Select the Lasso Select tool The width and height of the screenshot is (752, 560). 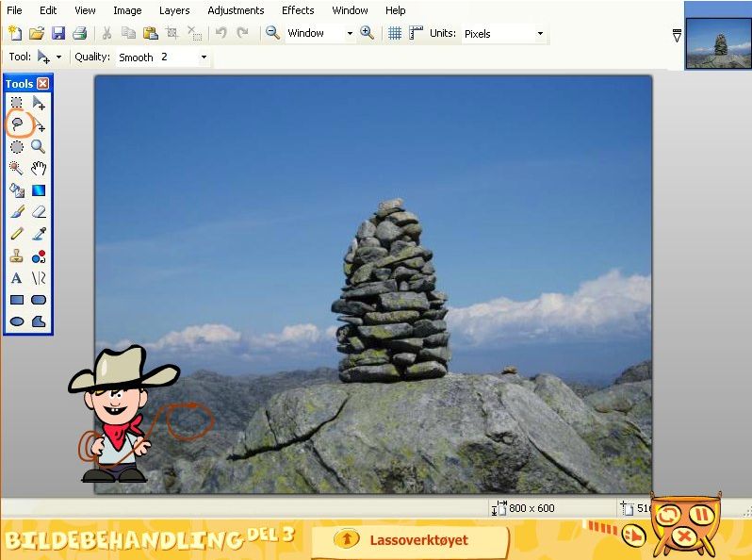(17, 124)
